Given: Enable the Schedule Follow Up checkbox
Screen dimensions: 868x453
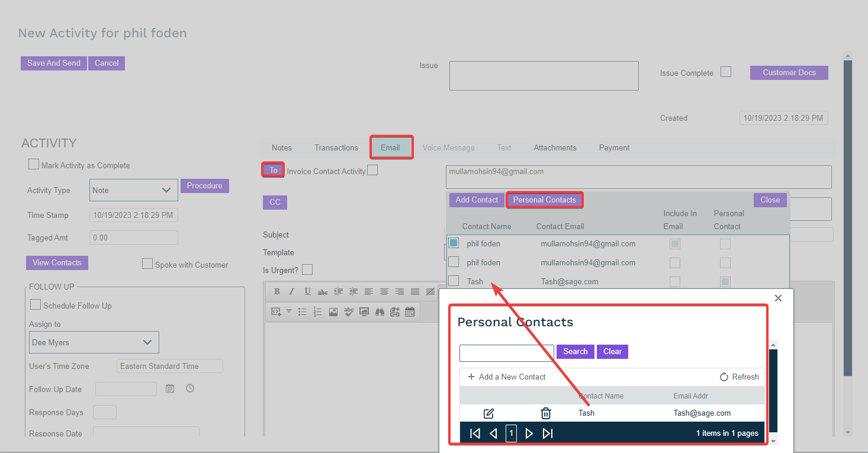Looking at the screenshot, I should coord(36,305).
